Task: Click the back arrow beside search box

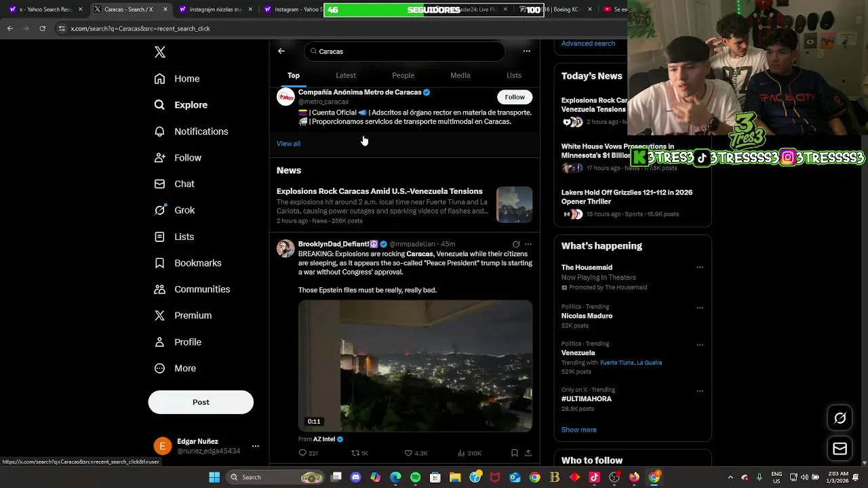Action: (281, 51)
